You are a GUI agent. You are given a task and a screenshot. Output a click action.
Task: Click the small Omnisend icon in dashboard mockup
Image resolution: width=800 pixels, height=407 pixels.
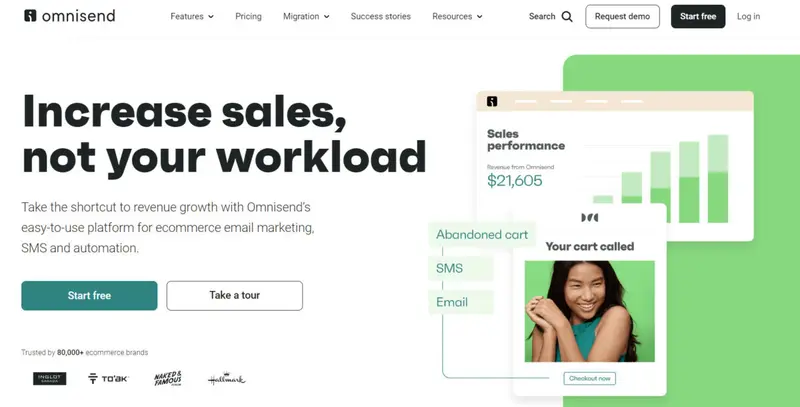492,101
